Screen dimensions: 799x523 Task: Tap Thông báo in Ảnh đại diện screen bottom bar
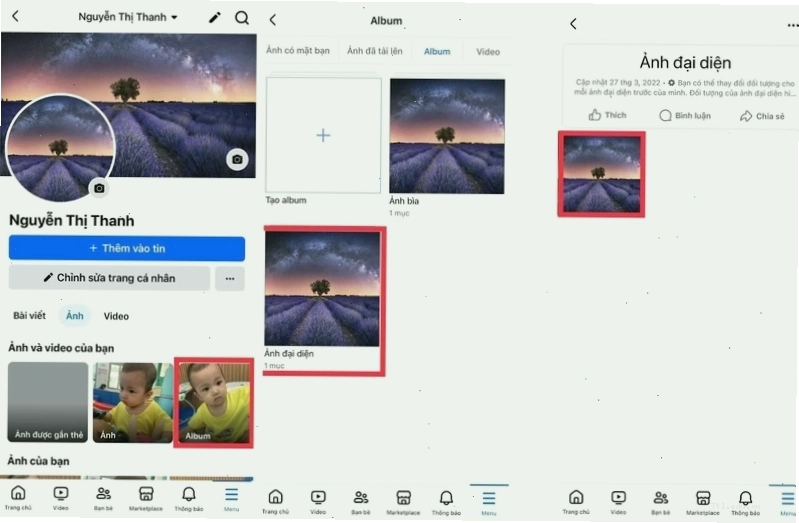[x=745, y=502]
